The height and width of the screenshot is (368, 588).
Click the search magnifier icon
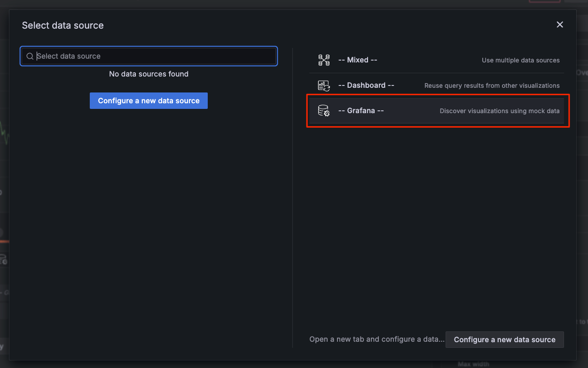click(x=30, y=56)
